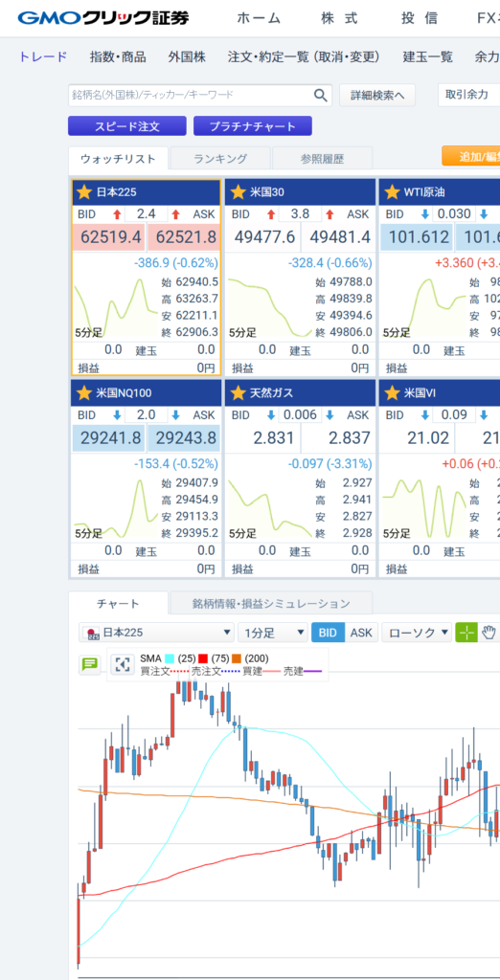Click the スピード注文 button
This screenshot has width=500, height=980.
127,126
